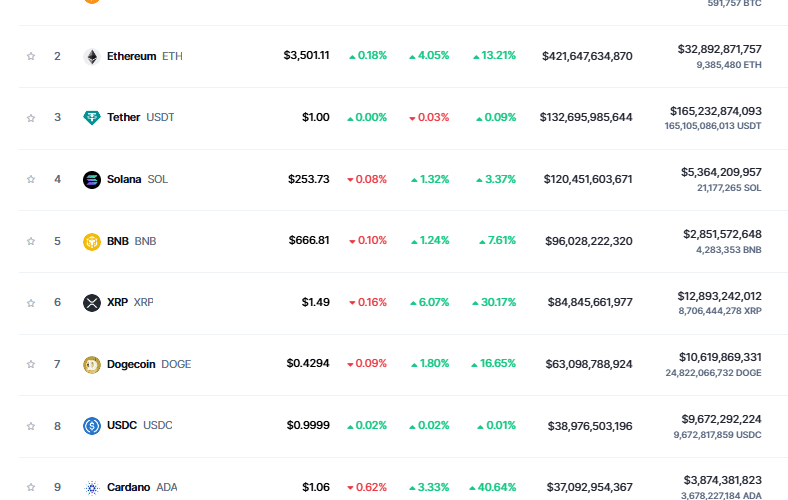Screen dimensions: 788x500
Task: Click the BNB coin logo icon
Action: pyautogui.click(x=91, y=241)
